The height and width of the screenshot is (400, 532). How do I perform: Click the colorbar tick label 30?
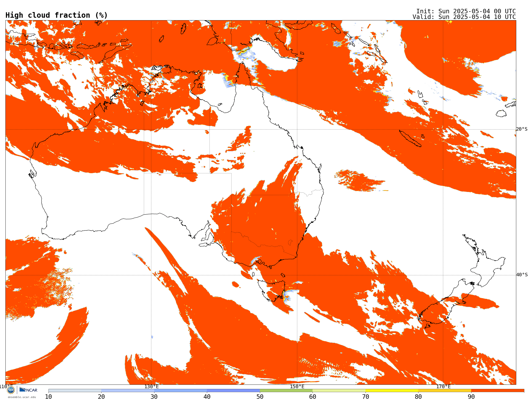tap(154, 397)
